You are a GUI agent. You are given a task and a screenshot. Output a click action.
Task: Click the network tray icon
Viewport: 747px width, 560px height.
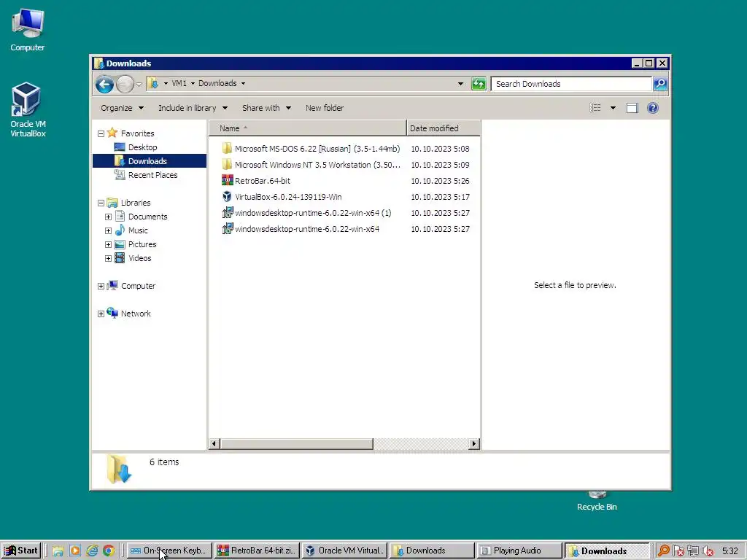point(693,551)
